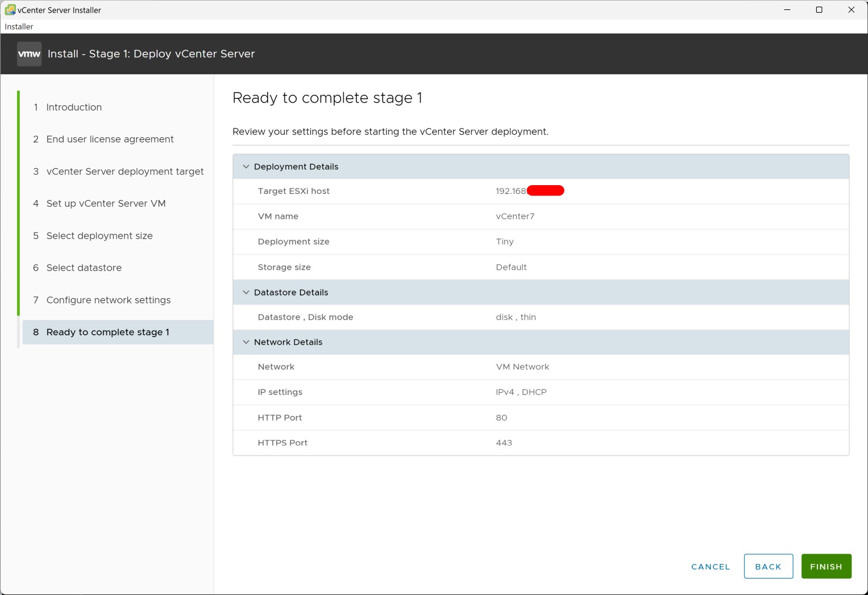Click the 192.168 target host IP value
Viewport: 868px width, 595px height.
pyautogui.click(x=511, y=191)
